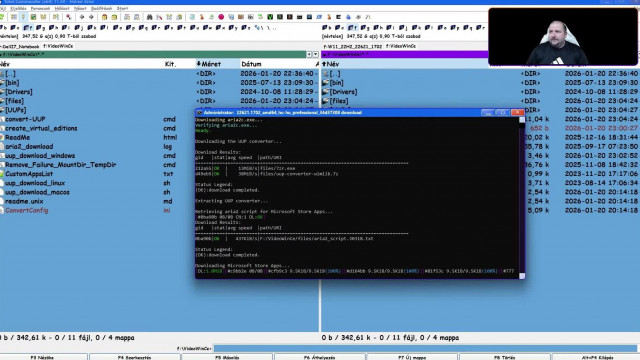The image size is (640, 360).
Task: Open the Hálózat menu
Action: (62, 9)
